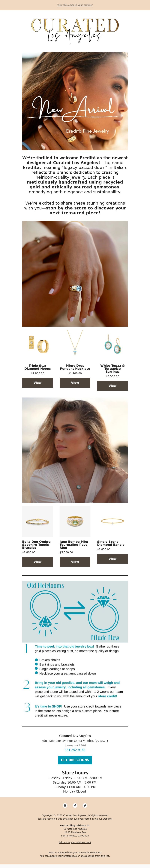The height and width of the screenshot is (868, 150).
Task: Click View email in your browser
Action: pos(75,5)
